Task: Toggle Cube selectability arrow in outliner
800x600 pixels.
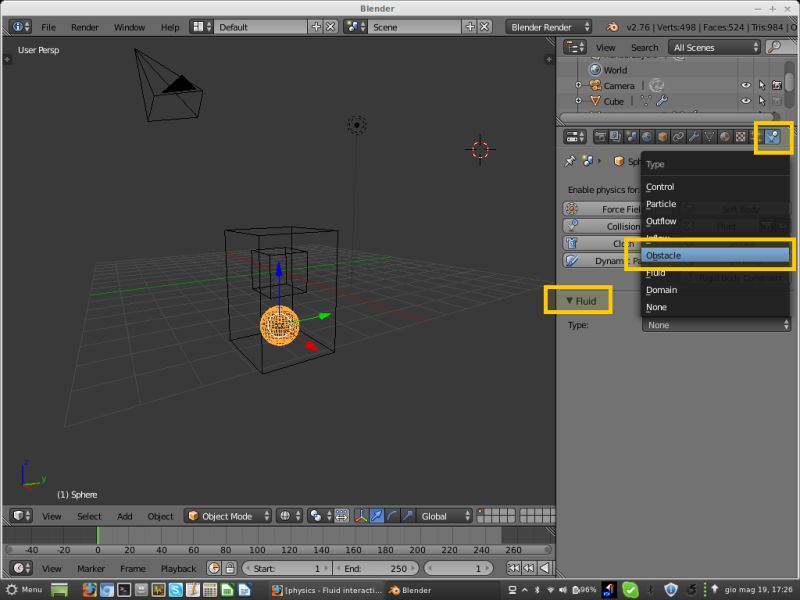Action: tap(762, 101)
